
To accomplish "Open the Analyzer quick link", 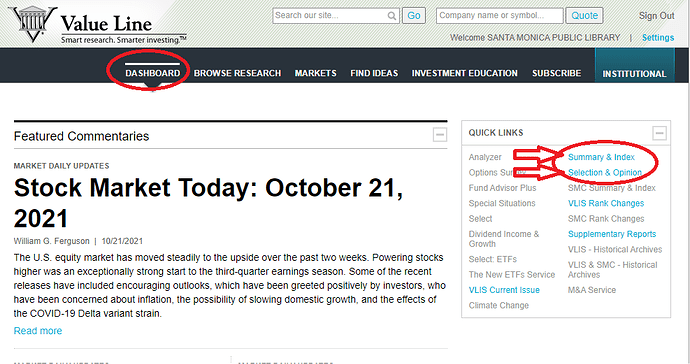I will coord(485,157).
